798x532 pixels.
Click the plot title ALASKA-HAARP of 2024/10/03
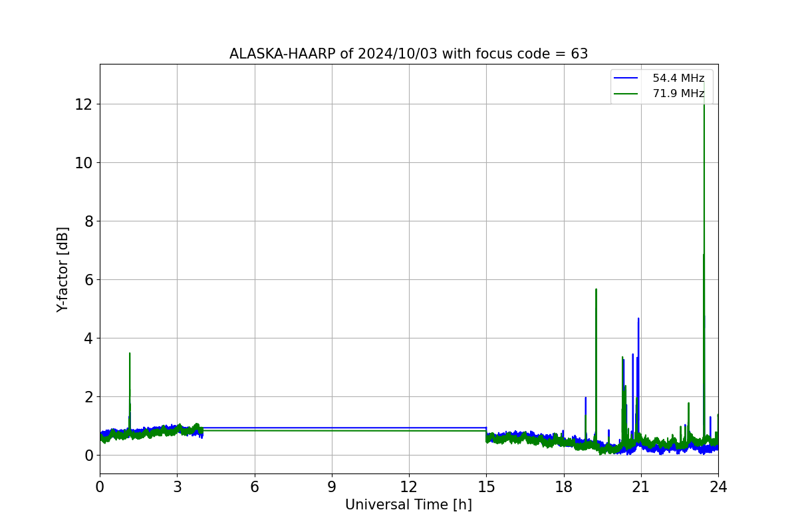[x=408, y=54]
